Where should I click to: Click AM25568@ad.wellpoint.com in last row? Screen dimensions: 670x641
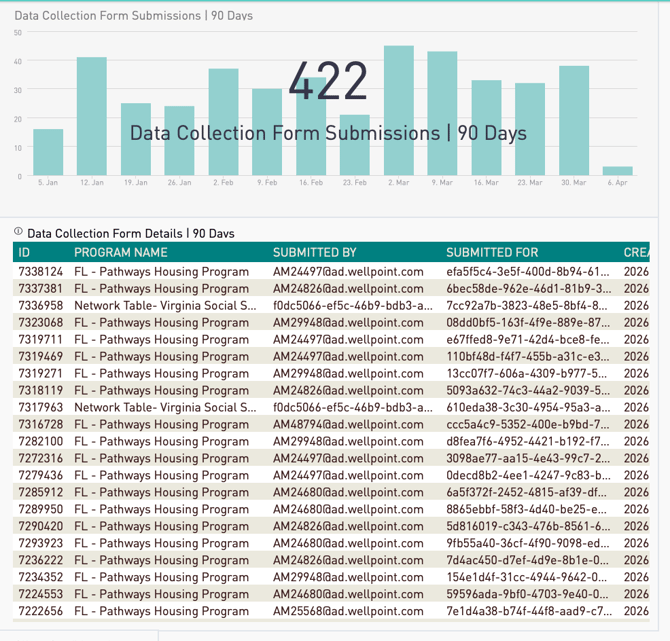tap(348, 611)
